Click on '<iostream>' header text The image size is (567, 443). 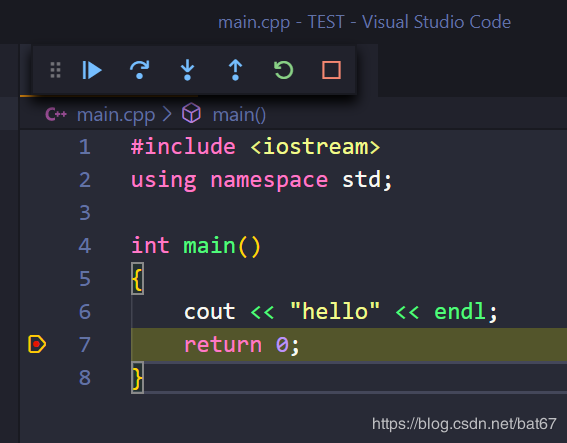click(x=315, y=147)
